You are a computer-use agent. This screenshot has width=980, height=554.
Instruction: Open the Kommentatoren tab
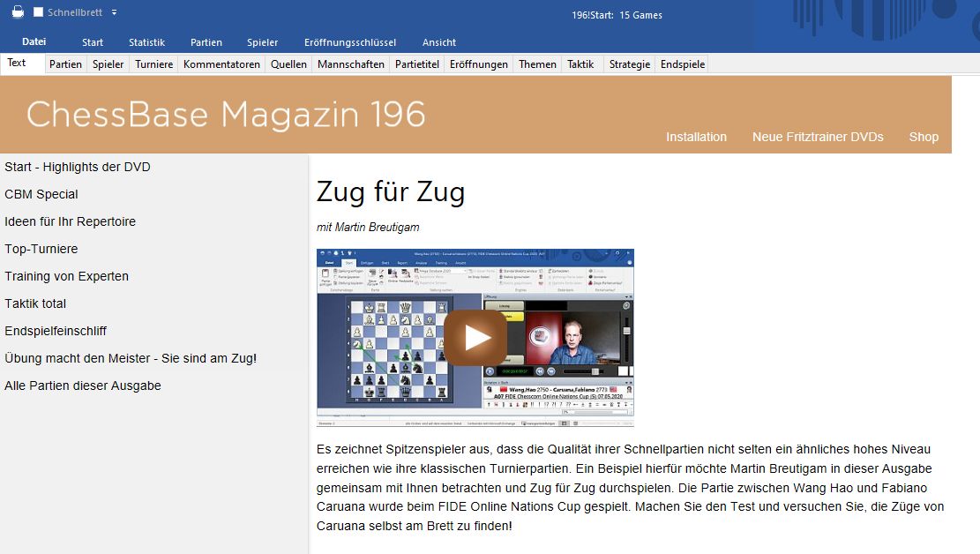pyautogui.click(x=221, y=64)
